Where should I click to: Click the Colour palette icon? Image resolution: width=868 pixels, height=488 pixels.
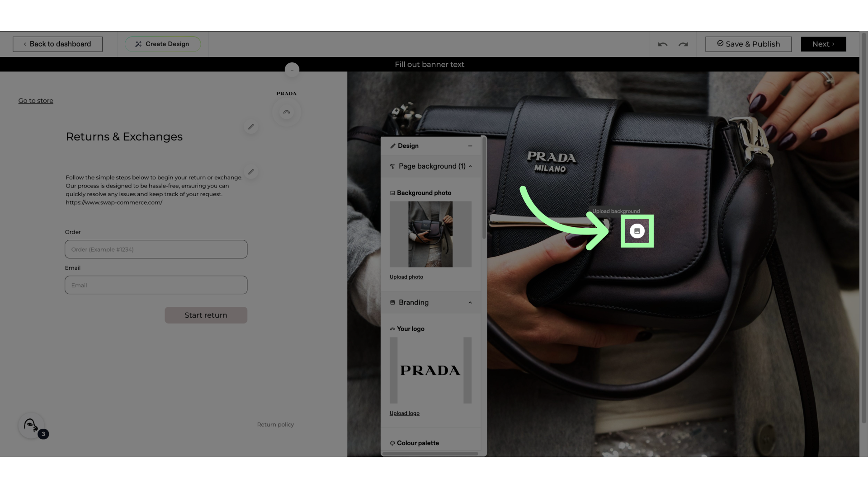point(392,443)
